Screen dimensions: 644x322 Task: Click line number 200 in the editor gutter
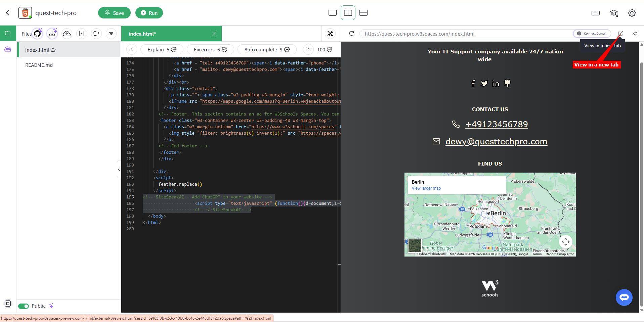[130, 229]
